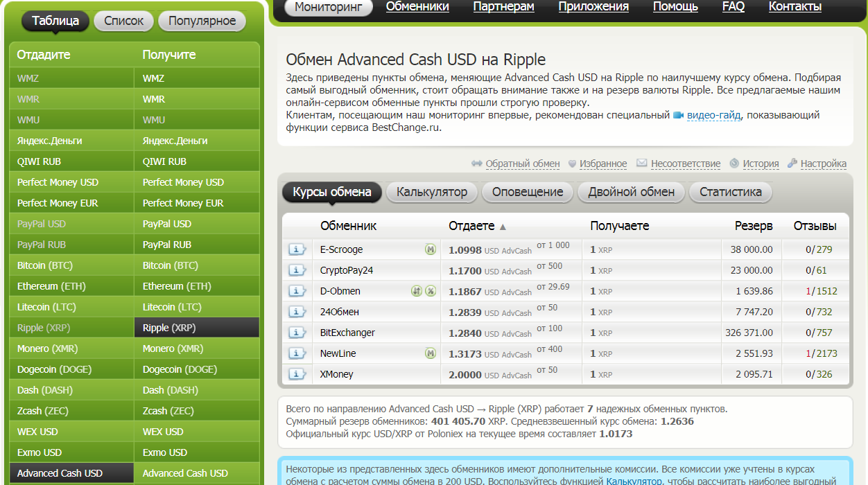
Task: Select the Статистика tab
Action: point(731,192)
